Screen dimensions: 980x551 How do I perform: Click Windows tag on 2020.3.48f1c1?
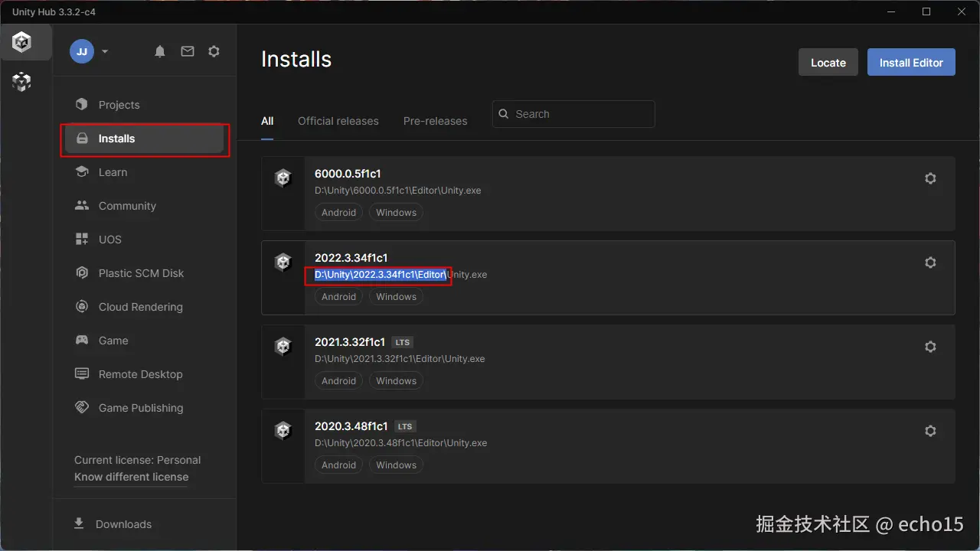click(x=396, y=465)
